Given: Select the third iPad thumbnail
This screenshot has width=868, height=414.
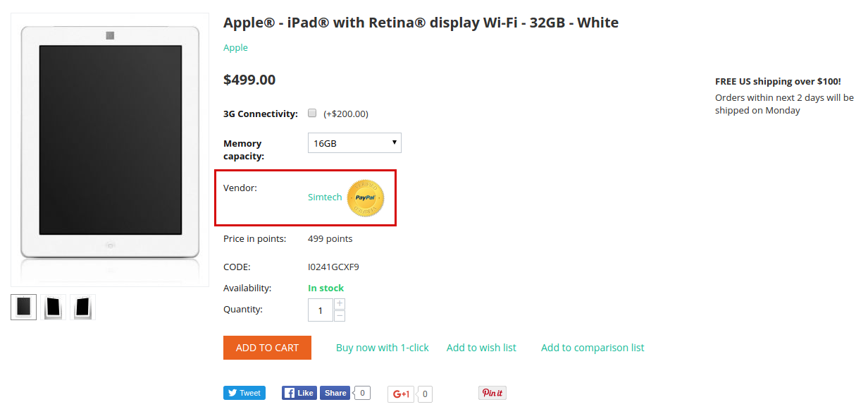Looking at the screenshot, I should click(x=82, y=307).
